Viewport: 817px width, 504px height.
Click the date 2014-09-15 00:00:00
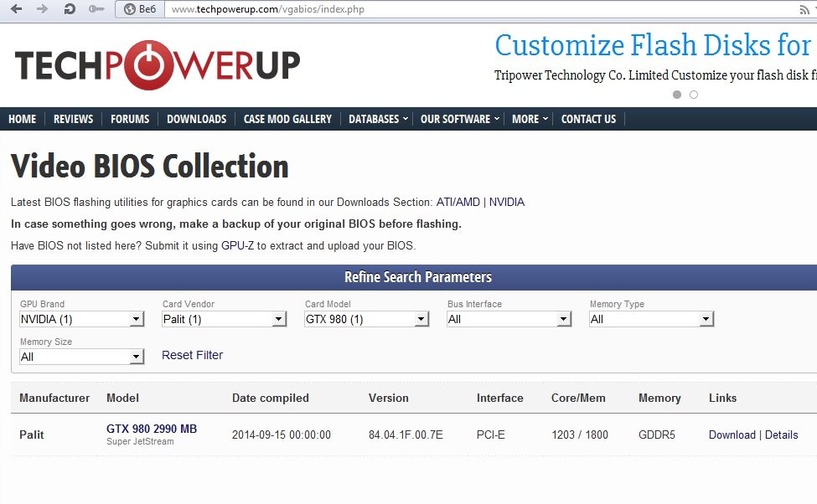(282, 435)
